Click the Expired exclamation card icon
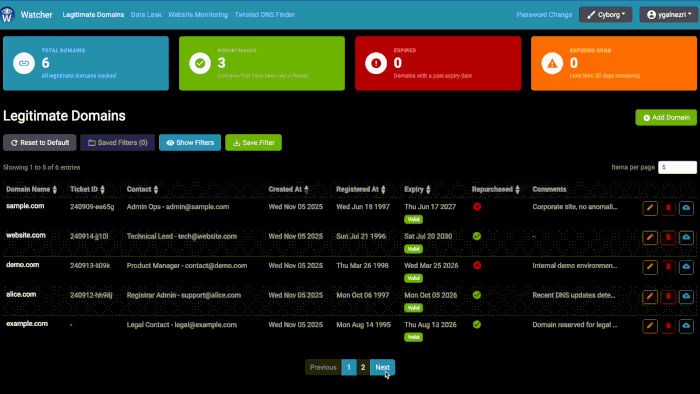Screen dimensions: 700x394 376,63
